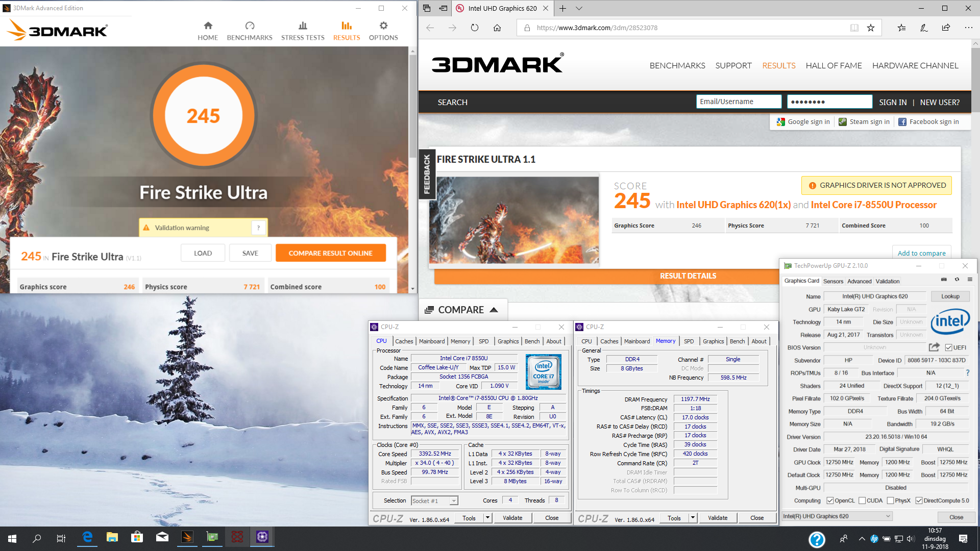Click Validate in the left CPU-Z window
Screen dimensions: 980x551
click(512, 518)
